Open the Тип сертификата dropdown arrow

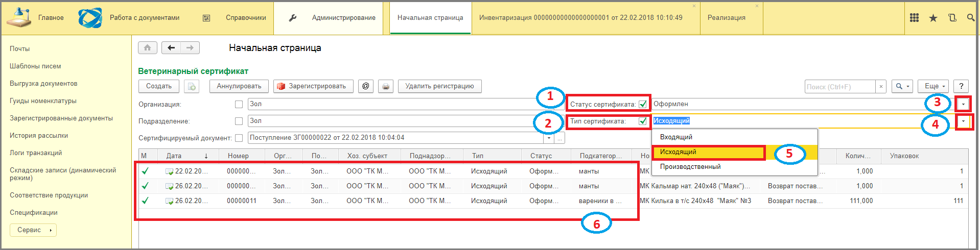964,121
